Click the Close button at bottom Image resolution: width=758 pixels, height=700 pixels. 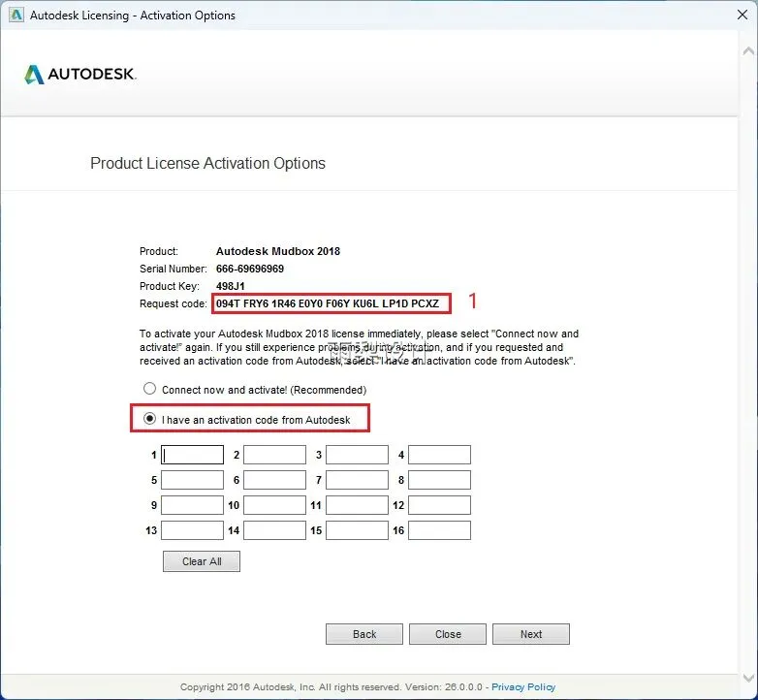pyautogui.click(x=448, y=634)
